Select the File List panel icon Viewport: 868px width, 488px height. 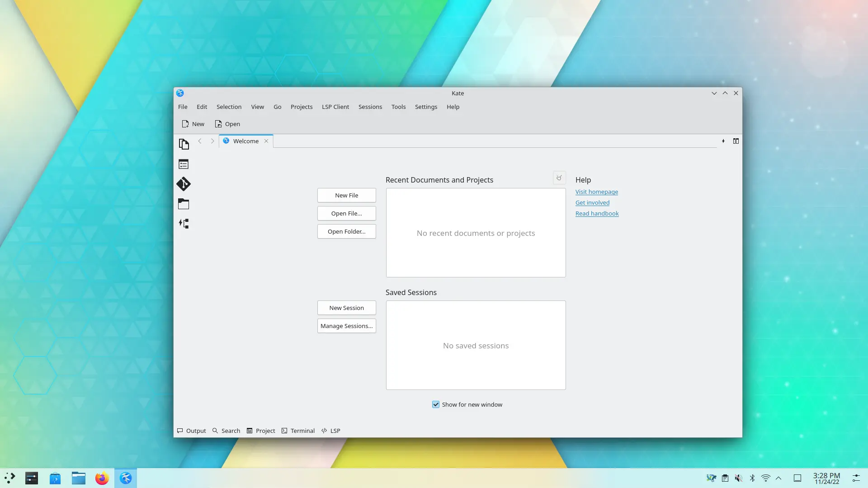click(184, 164)
